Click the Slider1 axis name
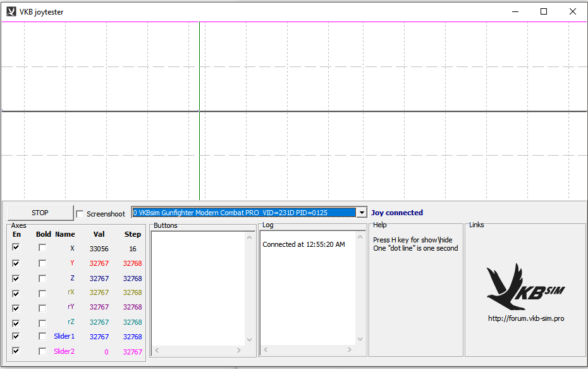Screen dimensions: 588x369 pos(64,336)
